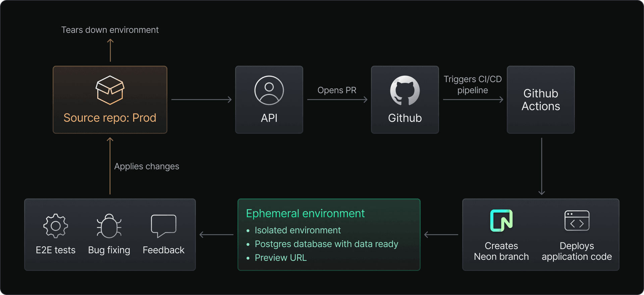Click the Ephemeral environment heading

click(305, 214)
